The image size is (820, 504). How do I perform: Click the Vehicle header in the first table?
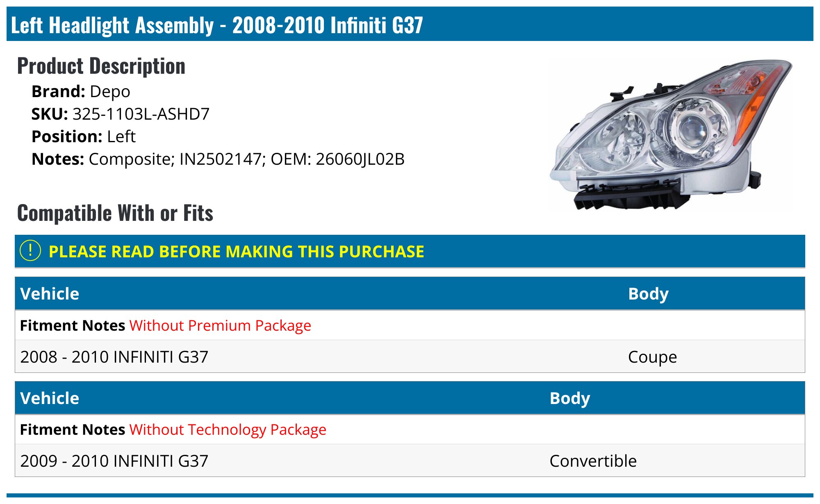click(x=50, y=294)
